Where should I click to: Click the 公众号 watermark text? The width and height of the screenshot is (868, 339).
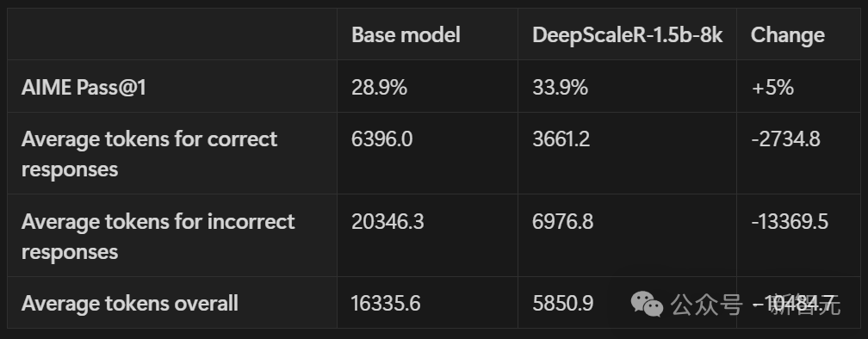[706, 305]
